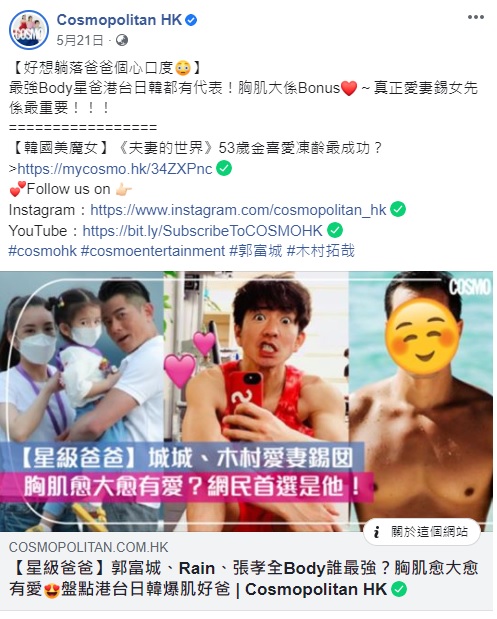Click the info icon on 關於這個網站
This screenshot has width=497, height=619.
[377, 532]
